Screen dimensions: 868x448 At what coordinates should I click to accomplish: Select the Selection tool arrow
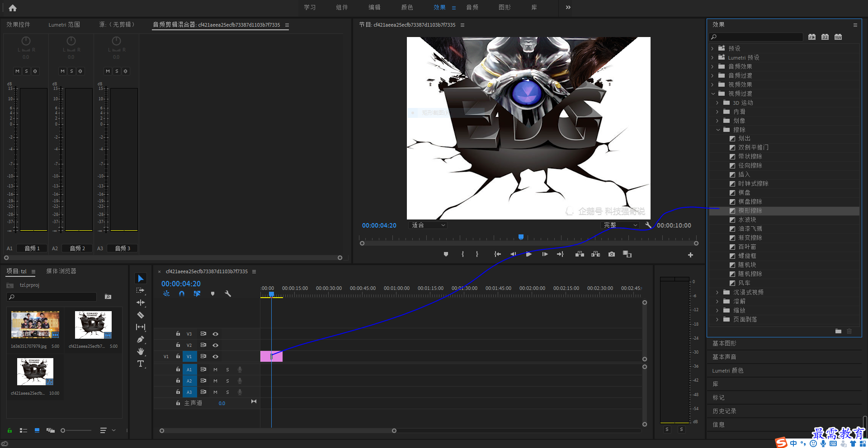(x=141, y=278)
